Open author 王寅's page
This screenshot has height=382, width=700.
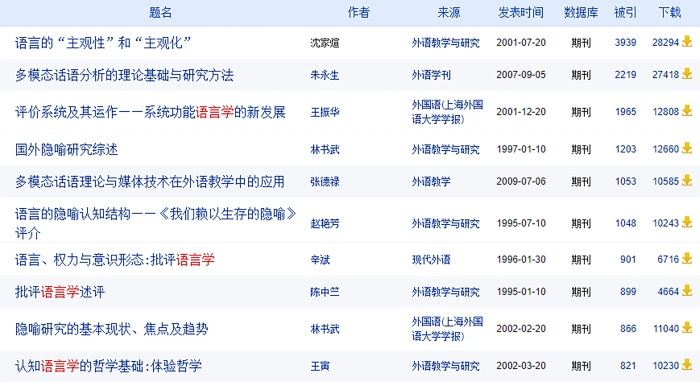[x=320, y=366]
